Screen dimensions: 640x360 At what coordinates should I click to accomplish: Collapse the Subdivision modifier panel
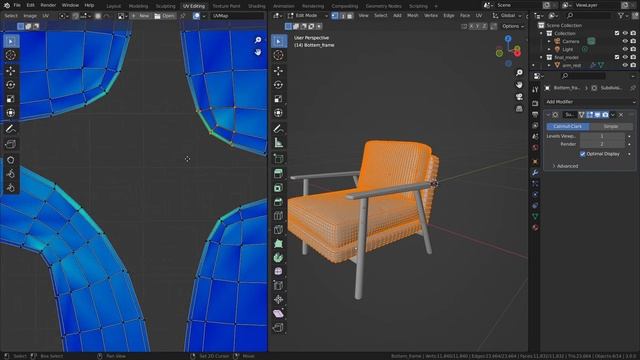[548, 115]
